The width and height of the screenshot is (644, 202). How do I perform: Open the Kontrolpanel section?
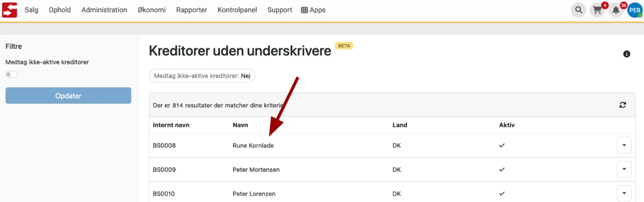click(x=237, y=10)
